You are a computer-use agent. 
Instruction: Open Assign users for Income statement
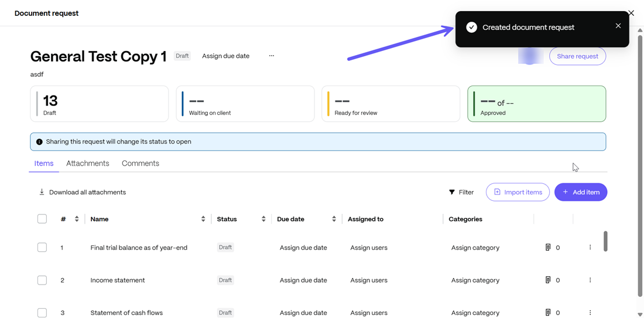[369, 280]
